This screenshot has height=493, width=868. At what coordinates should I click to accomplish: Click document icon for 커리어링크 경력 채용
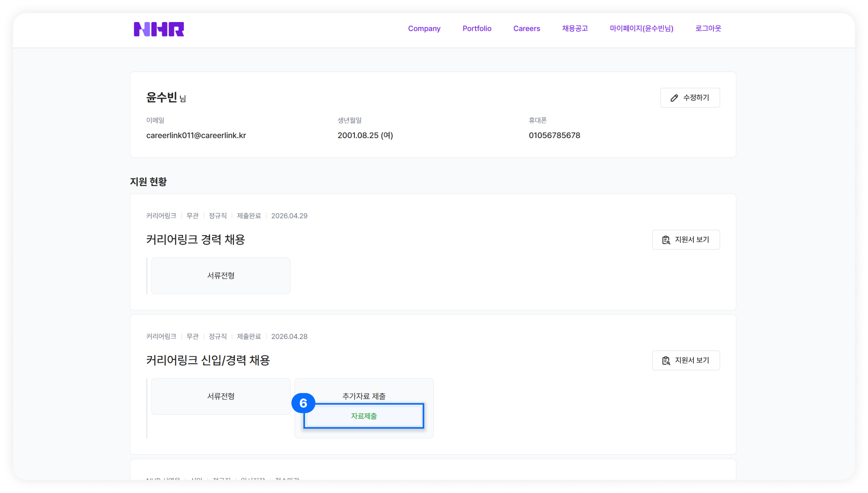[666, 240]
